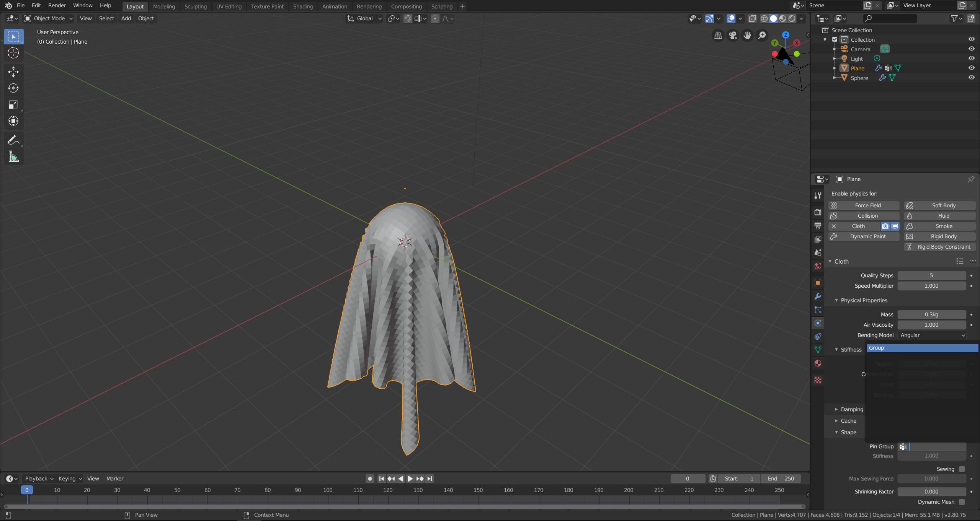Open the Particles properties tab
Screen dimensions: 980x521
[x=818, y=310]
